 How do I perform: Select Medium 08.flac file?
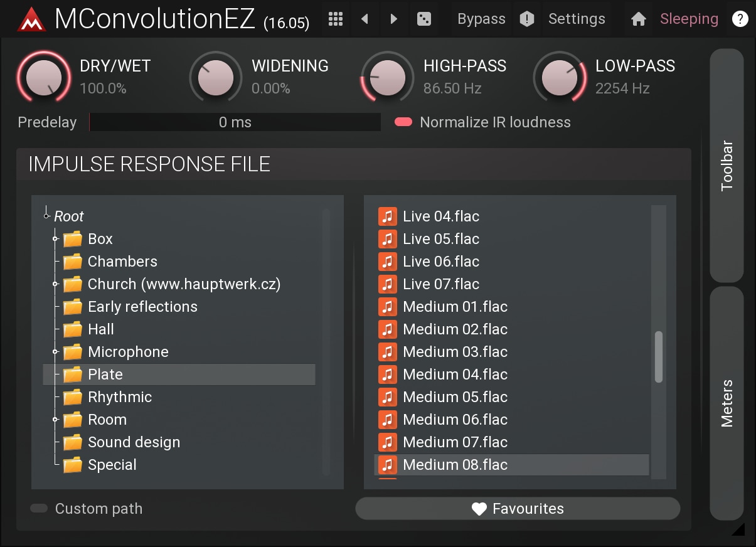click(511, 465)
